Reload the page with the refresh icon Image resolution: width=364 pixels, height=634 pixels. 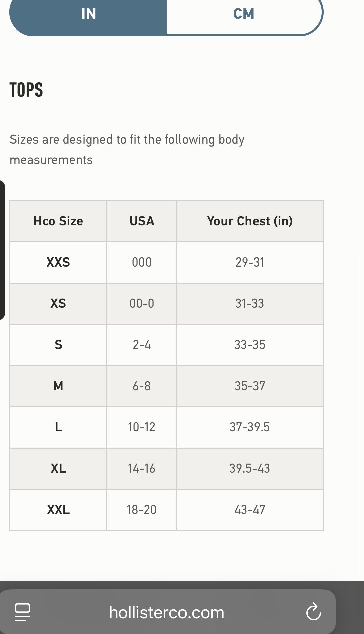click(x=313, y=612)
